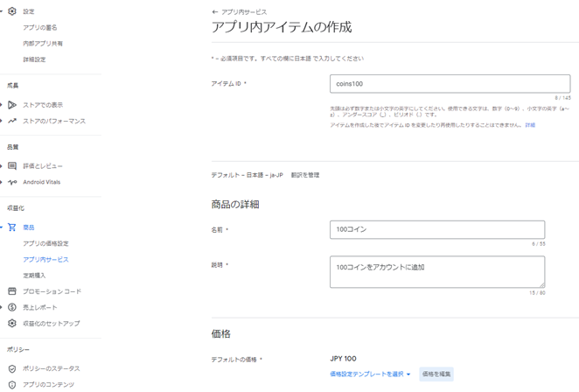Click the プロモーション コード store icon
579x392 pixels.
click(12, 291)
